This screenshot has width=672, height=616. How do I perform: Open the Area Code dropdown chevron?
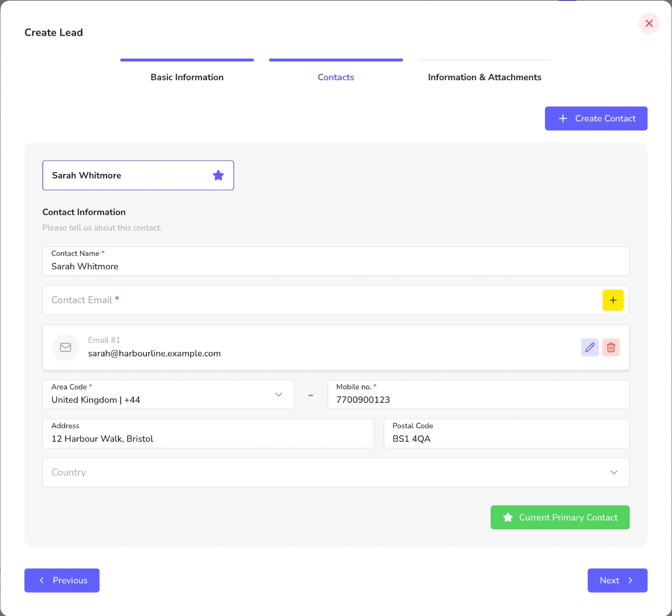click(279, 395)
